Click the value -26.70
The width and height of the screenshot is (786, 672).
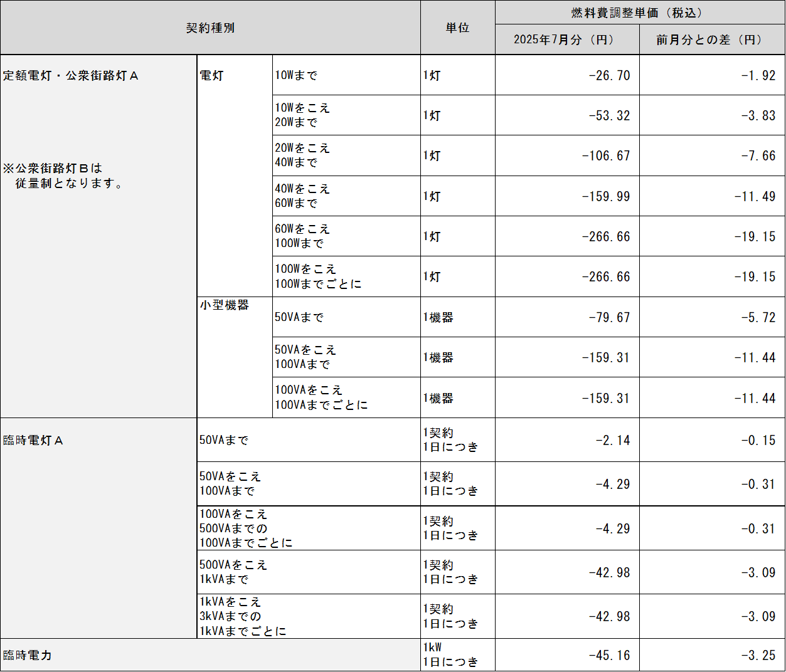[609, 75]
